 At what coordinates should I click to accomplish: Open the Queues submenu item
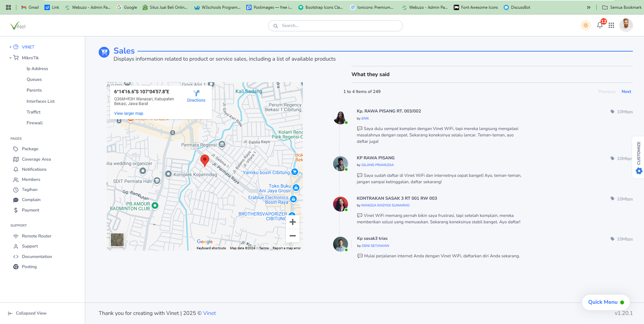[x=34, y=79]
